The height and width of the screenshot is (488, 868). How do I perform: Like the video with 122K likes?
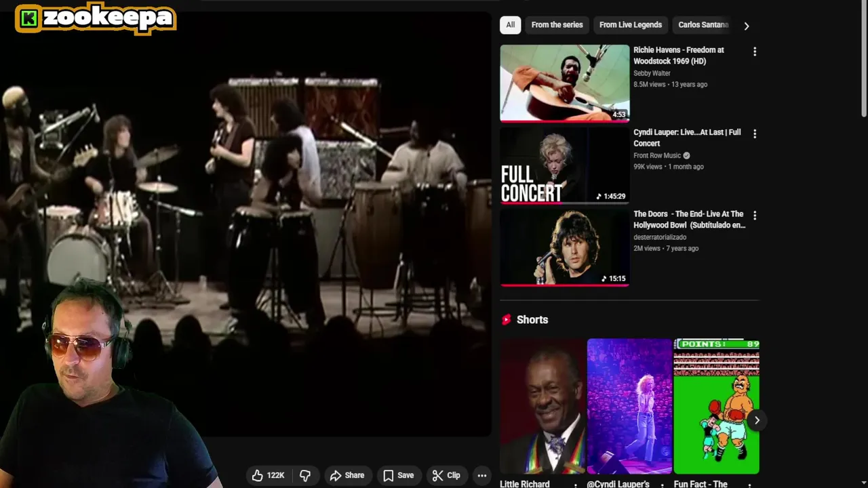(x=268, y=476)
